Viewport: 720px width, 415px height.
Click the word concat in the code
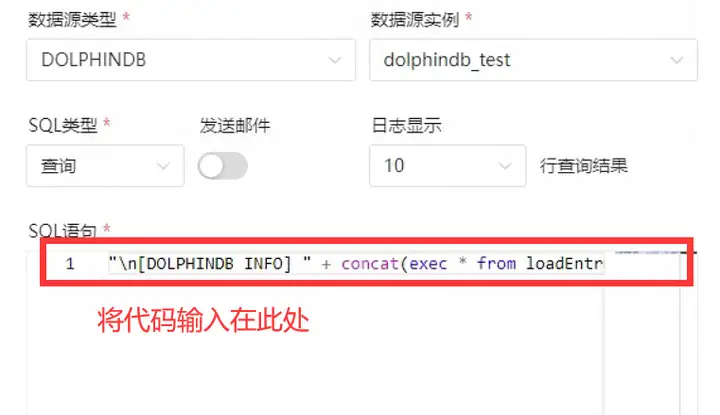tap(370, 264)
